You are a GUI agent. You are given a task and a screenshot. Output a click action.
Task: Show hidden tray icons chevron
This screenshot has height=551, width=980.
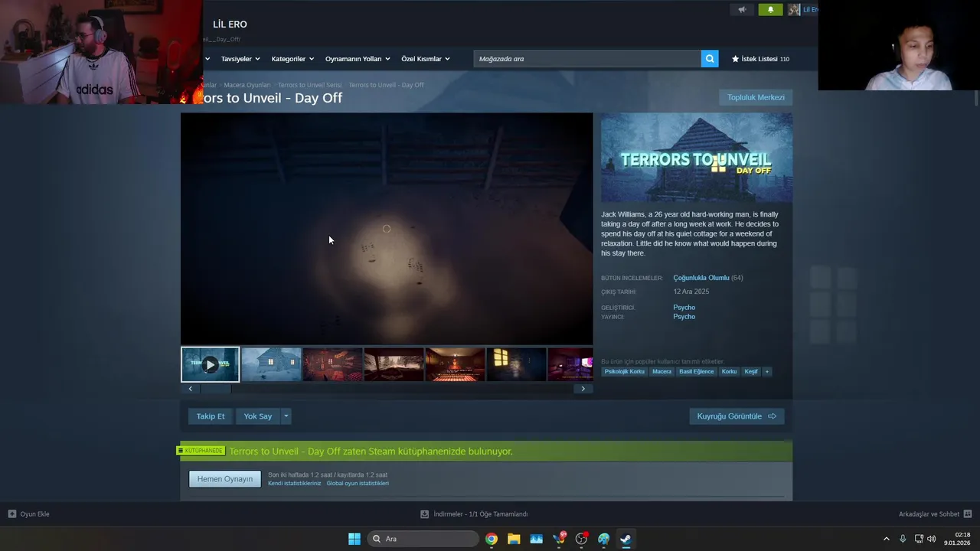(887, 539)
